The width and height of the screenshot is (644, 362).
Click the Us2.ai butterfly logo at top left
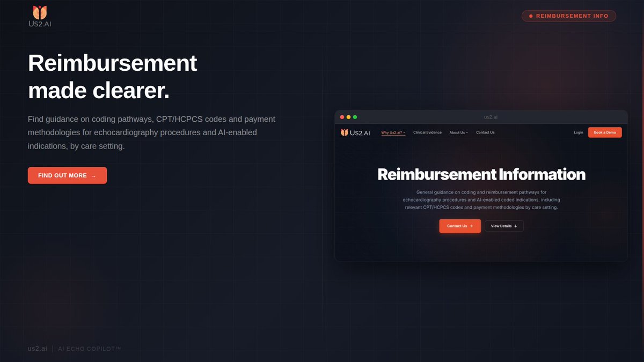(40, 16)
